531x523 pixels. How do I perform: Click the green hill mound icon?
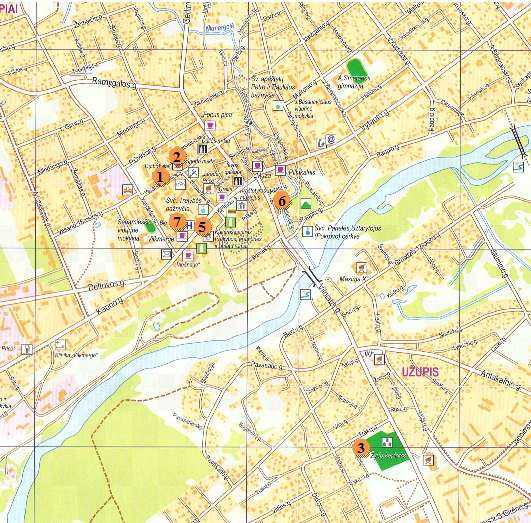[306, 204]
